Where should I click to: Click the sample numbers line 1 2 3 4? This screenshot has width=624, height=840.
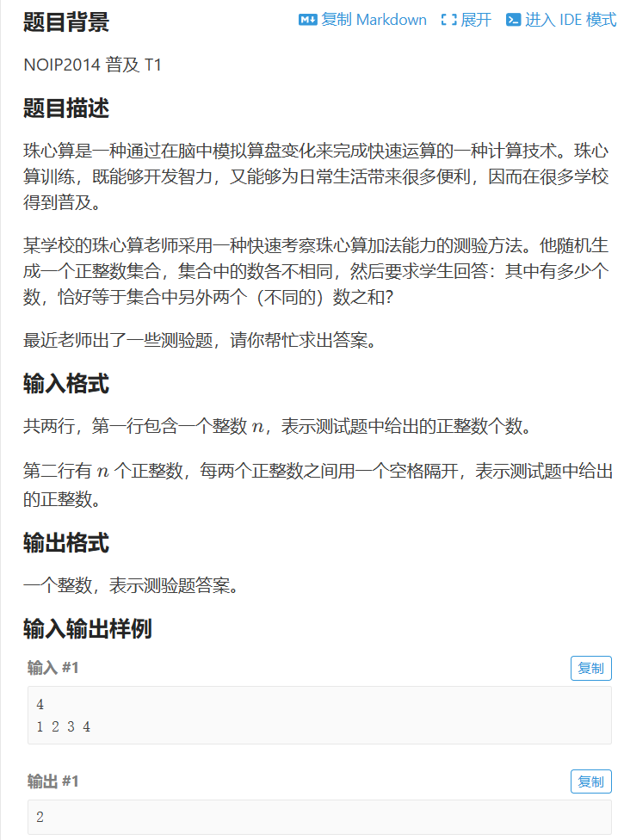[x=63, y=727]
